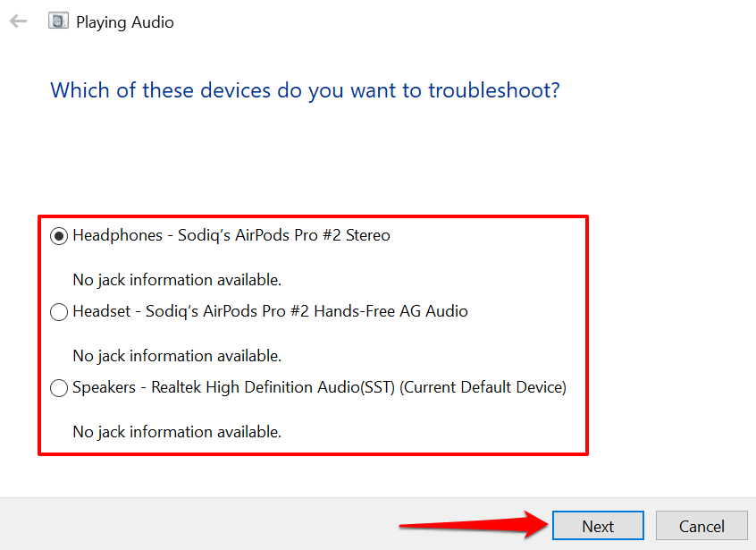The image size is (756, 550).
Task: Click 'No jack information available' under Headphones
Action: click(x=177, y=280)
